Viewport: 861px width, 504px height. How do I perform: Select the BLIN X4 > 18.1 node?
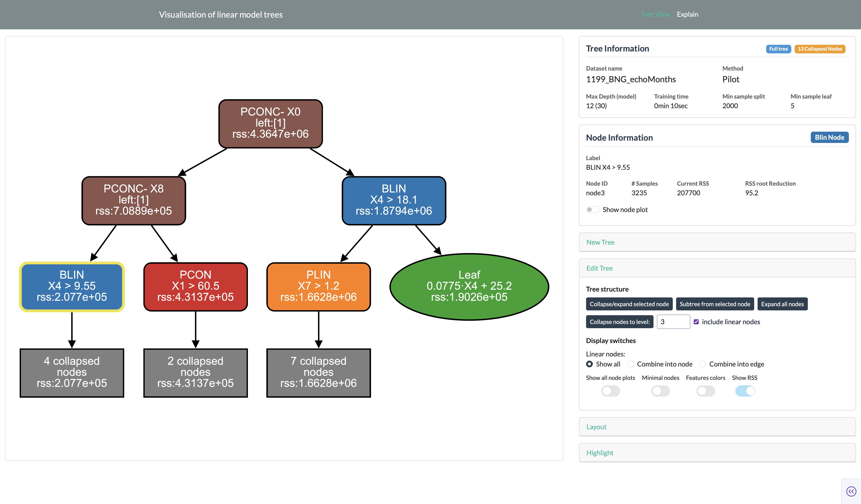[394, 201]
